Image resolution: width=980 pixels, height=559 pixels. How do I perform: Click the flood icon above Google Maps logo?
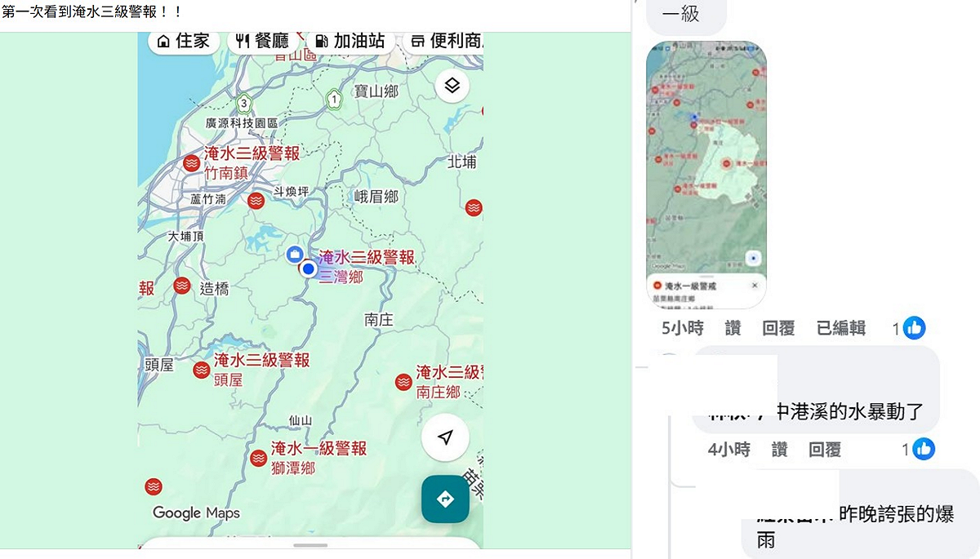click(153, 486)
